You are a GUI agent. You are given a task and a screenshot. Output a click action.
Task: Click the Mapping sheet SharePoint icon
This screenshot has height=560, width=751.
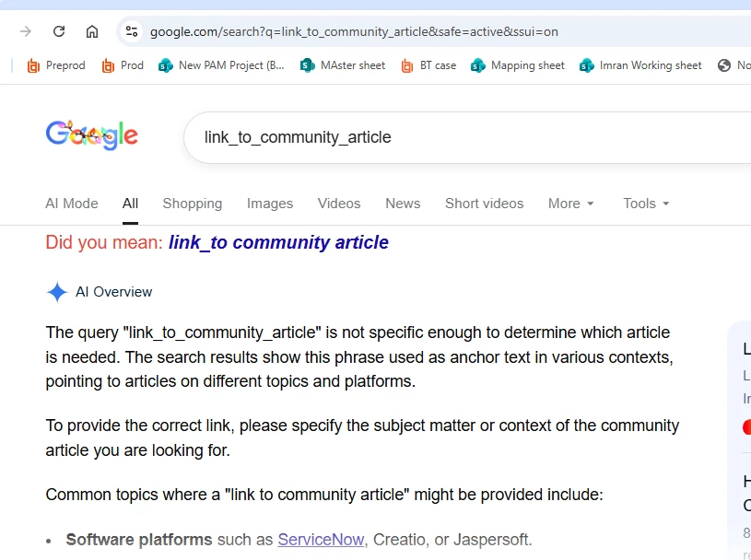click(x=478, y=65)
